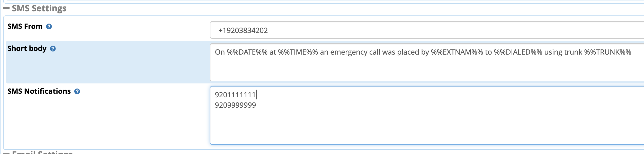644x154 pixels.
Task: Click the 9201111111 line in SMS Notifications
Action: [x=235, y=95]
